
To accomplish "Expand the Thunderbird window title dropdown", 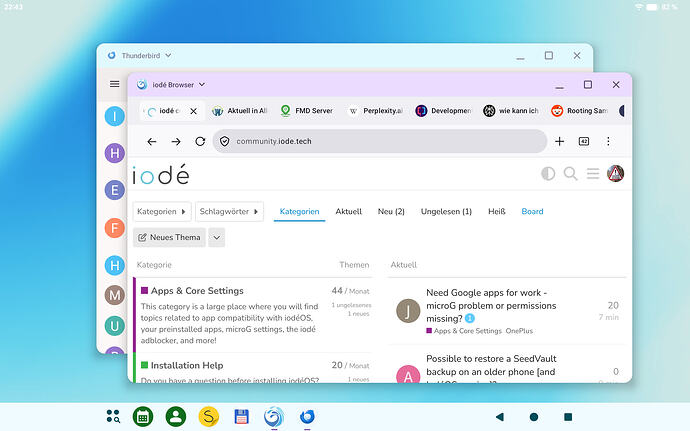I will 168,55.
